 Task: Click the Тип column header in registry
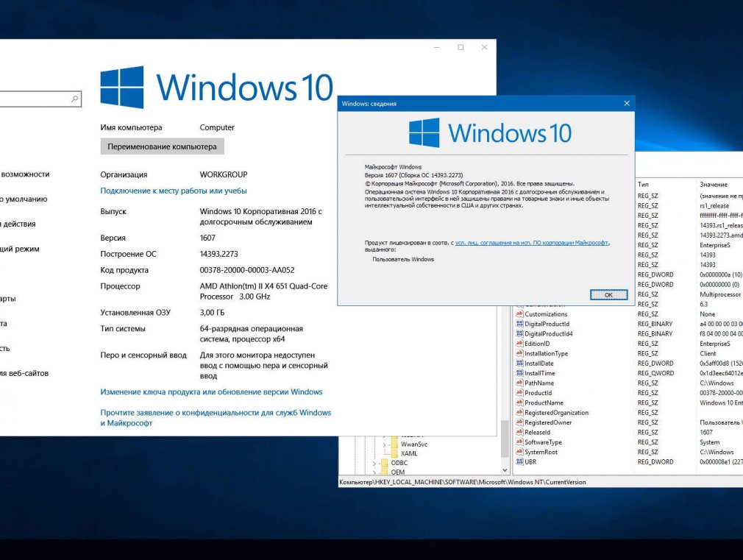coord(643,184)
